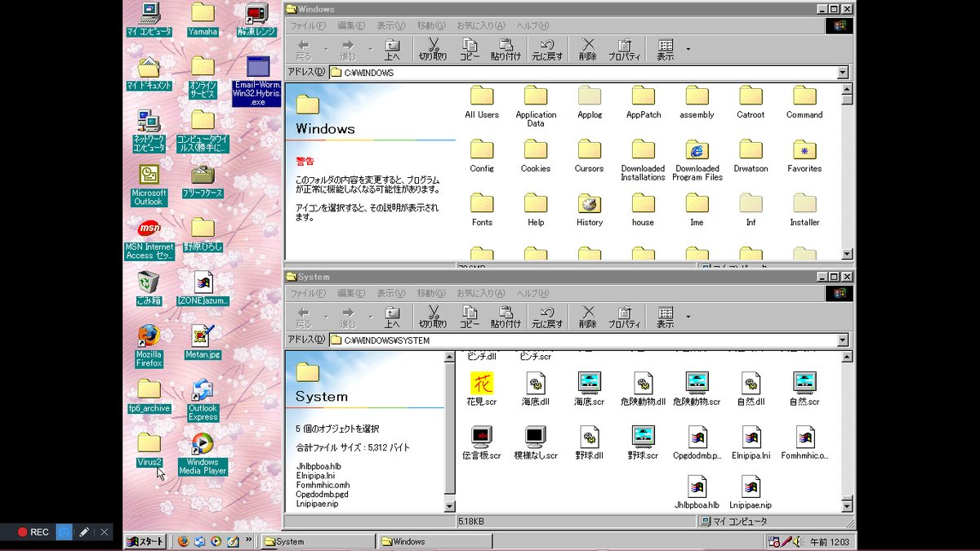
Task: Select the Lnipipae.nip file icon
Action: tap(751, 491)
